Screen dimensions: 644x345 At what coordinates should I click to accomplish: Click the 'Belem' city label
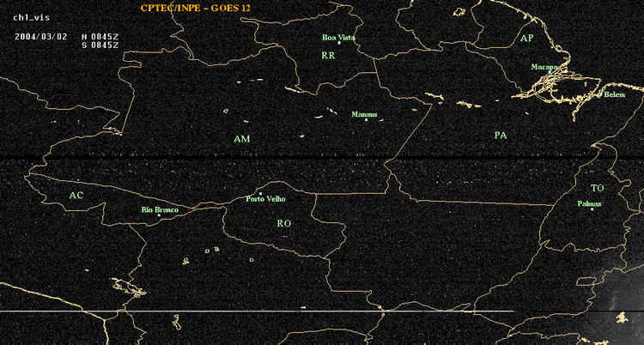tap(615, 95)
